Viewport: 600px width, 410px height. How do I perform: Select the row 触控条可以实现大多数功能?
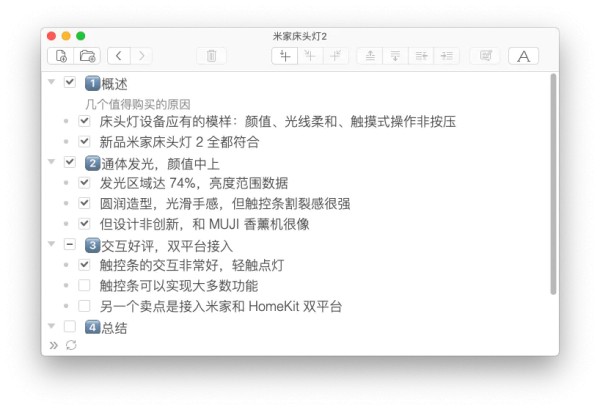pyautogui.click(x=179, y=286)
